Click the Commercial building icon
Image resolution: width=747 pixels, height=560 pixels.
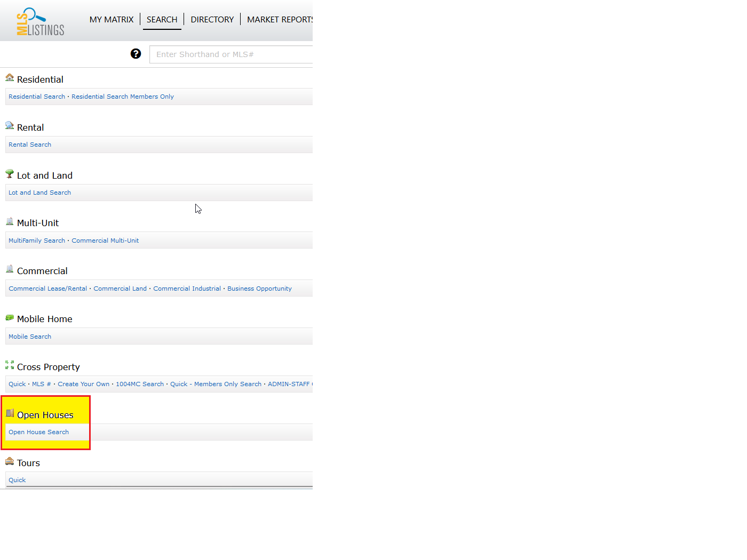[x=10, y=269]
